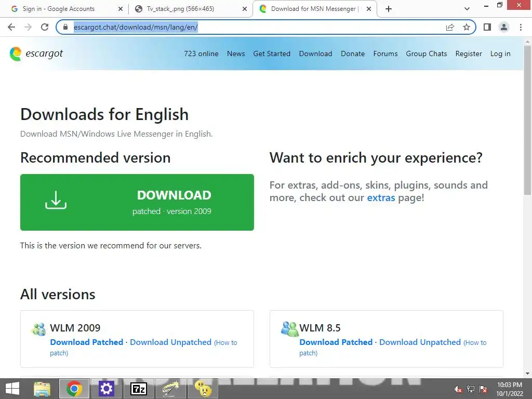Share this page icon in address bar
This screenshot has width=532, height=399.
pyautogui.click(x=450, y=27)
